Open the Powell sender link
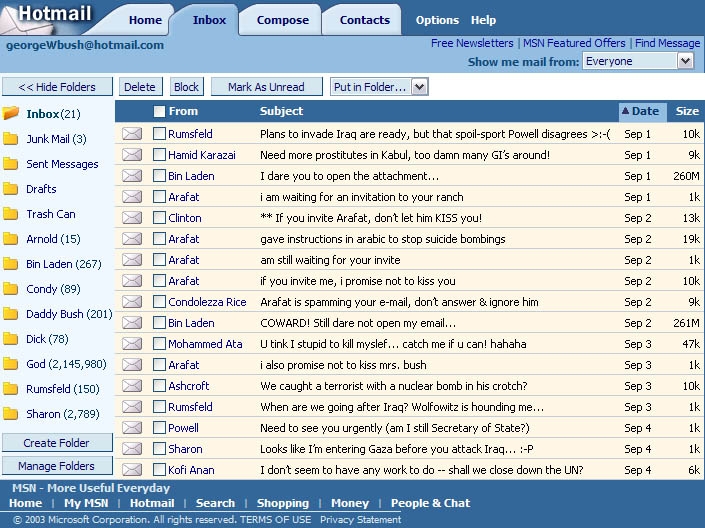 183,428
